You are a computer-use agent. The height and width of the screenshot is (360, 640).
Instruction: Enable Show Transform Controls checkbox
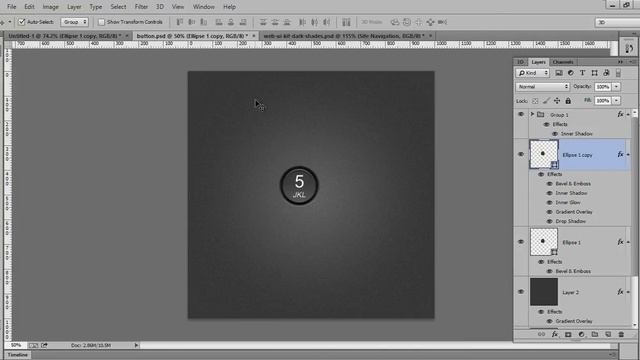(x=102, y=22)
